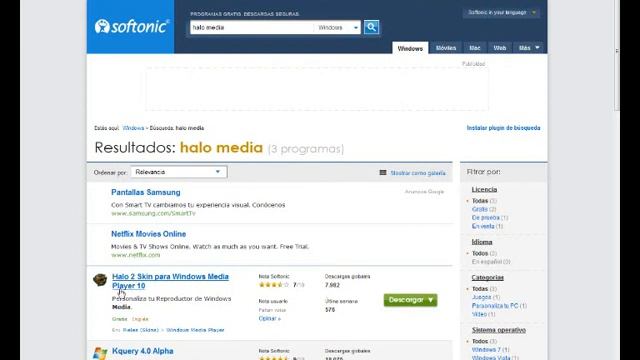
Task: Click the Sistema operativo filter heading
Action: (x=499, y=330)
